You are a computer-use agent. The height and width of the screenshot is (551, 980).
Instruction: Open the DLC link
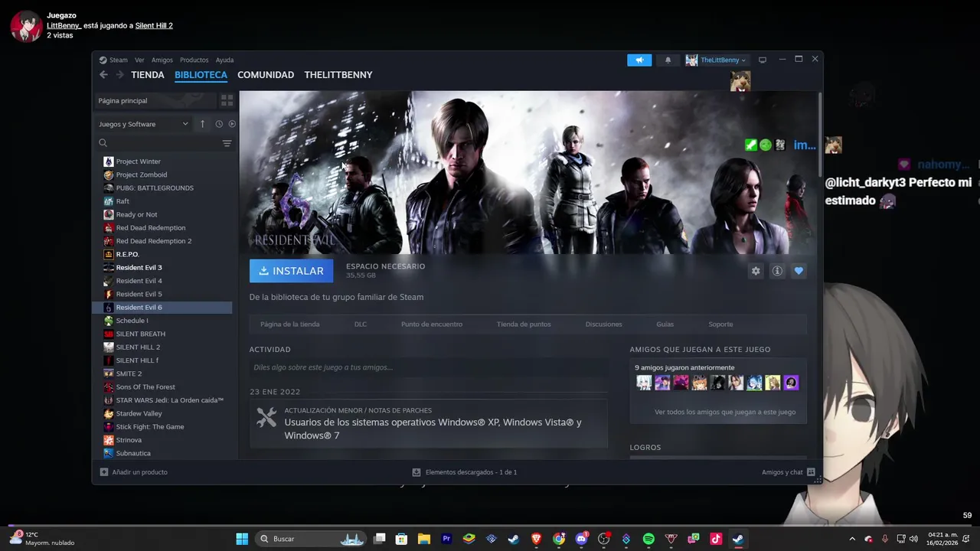361,324
